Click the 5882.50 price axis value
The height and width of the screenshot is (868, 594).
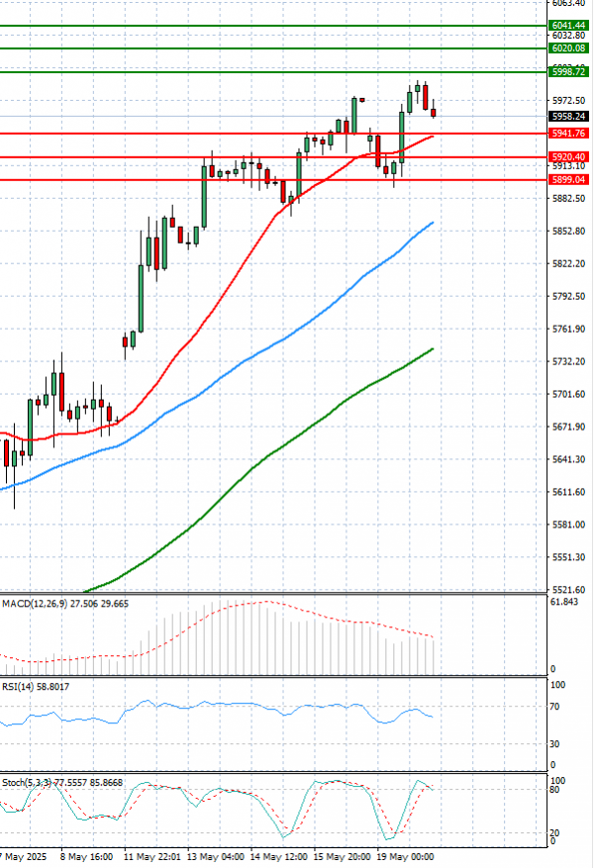tap(568, 198)
